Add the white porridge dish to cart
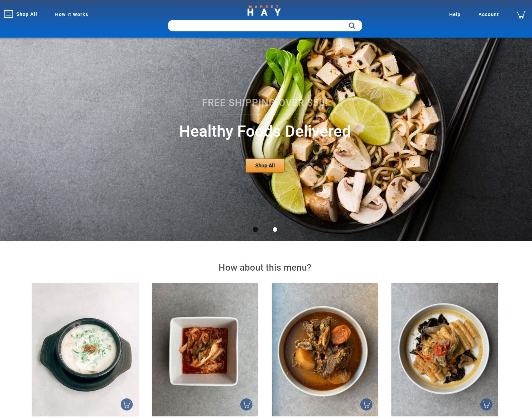The height and width of the screenshot is (419, 532). 127,404
